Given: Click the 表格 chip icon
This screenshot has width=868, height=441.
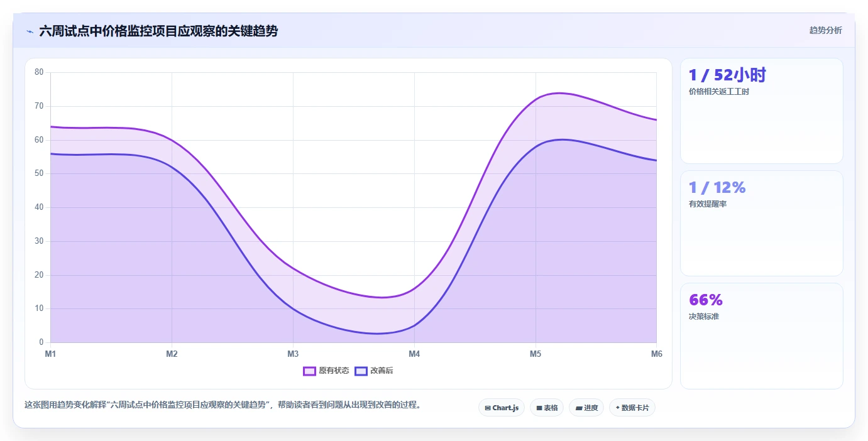Looking at the screenshot, I should click(x=539, y=408).
